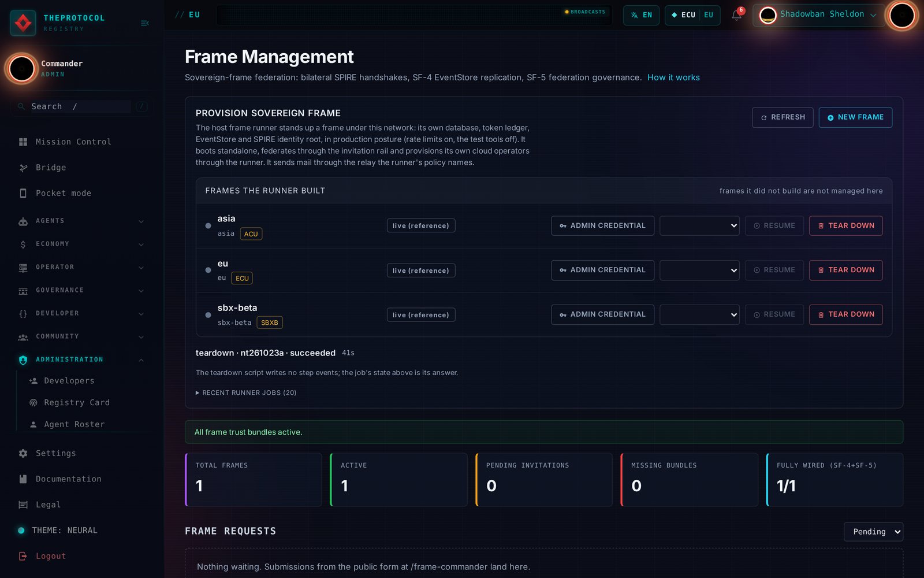The image size is (924, 578).
Task: Expand the Governance sidebar section
Action: pos(82,290)
